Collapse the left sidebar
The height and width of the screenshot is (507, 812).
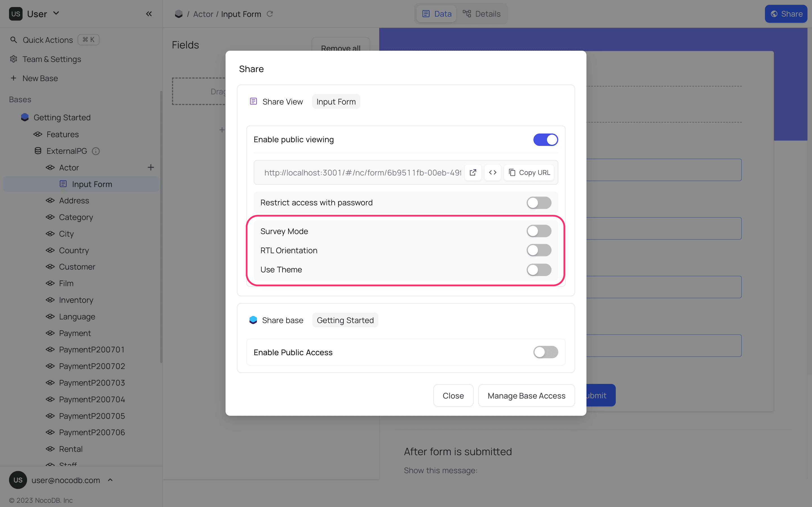click(x=149, y=14)
